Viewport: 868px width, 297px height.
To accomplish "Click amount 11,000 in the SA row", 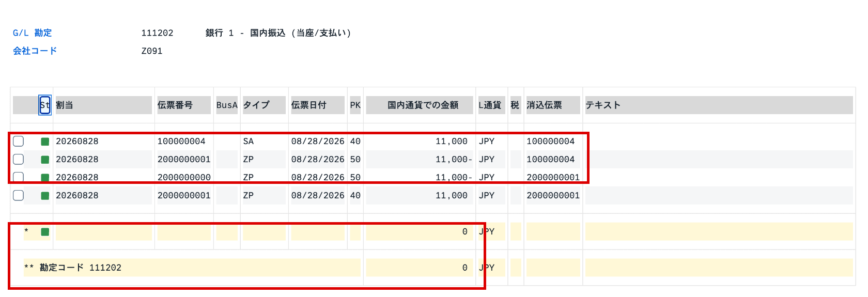I will tap(451, 141).
